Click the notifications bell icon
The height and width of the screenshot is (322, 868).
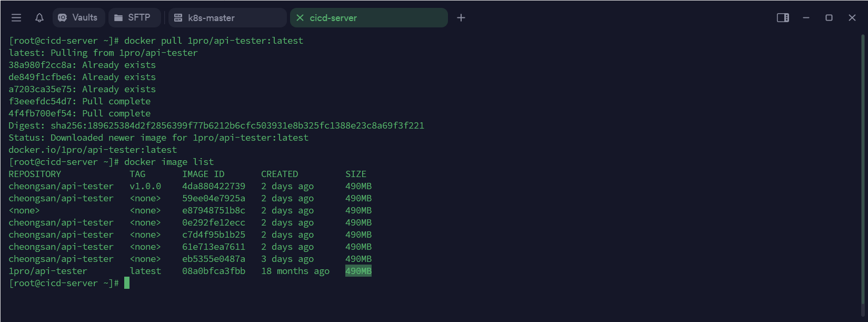point(39,18)
